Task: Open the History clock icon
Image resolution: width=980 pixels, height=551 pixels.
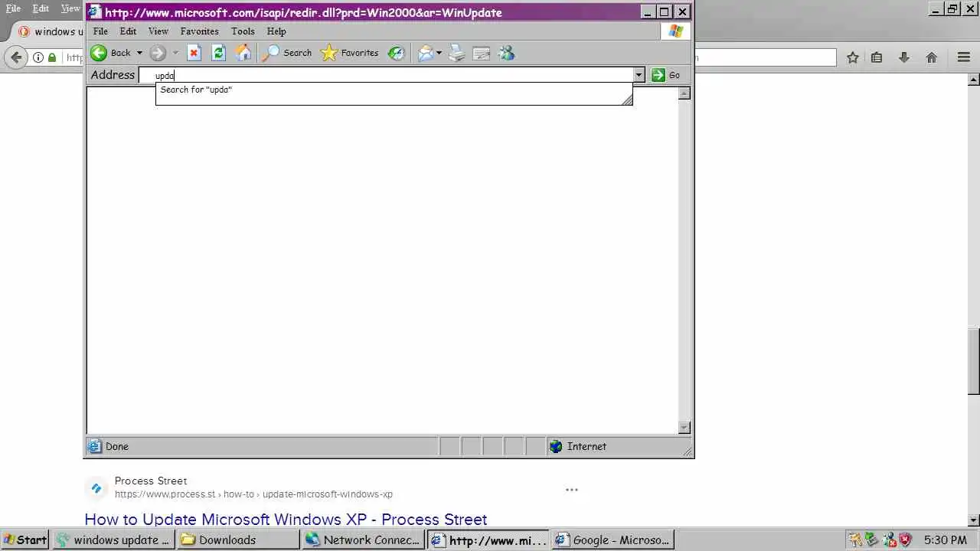Action: coord(396,53)
